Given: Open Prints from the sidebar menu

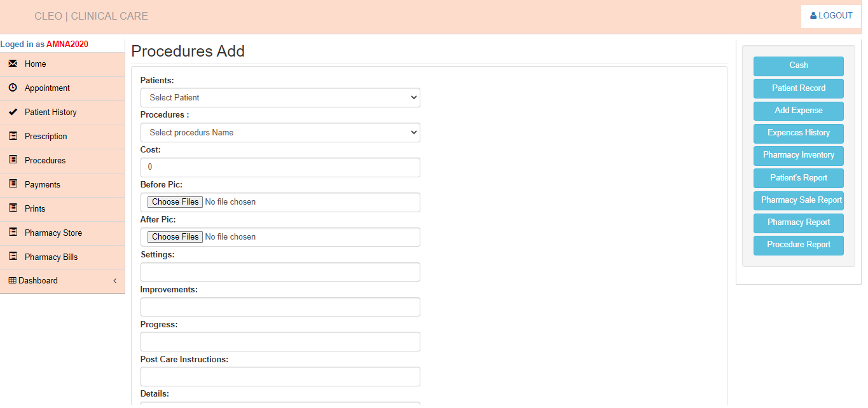Looking at the screenshot, I should [35, 209].
